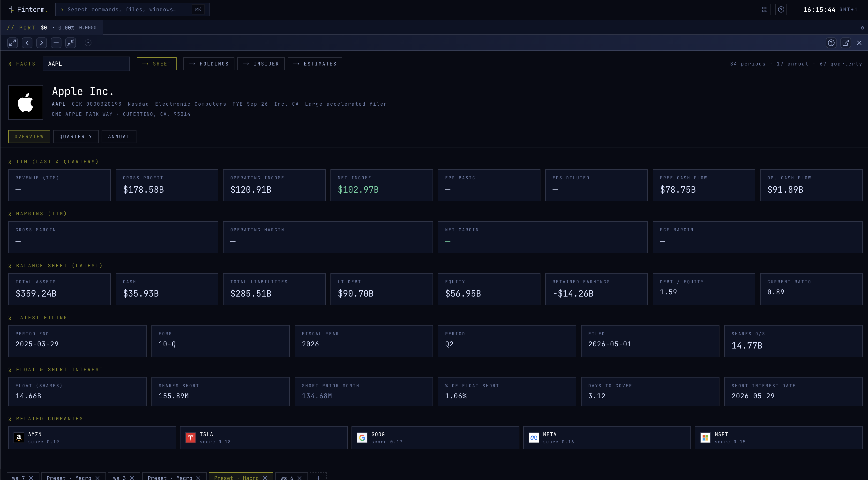Screen dimensions: 868x480
Task: Close the Facts panel with the X
Action: click(x=859, y=43)
